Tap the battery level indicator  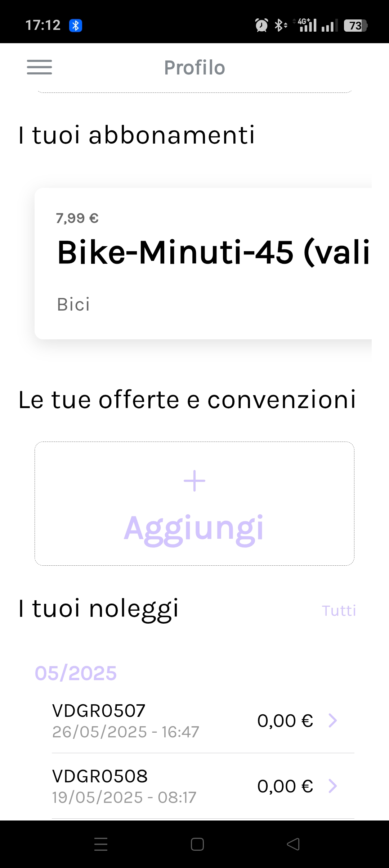355,26
